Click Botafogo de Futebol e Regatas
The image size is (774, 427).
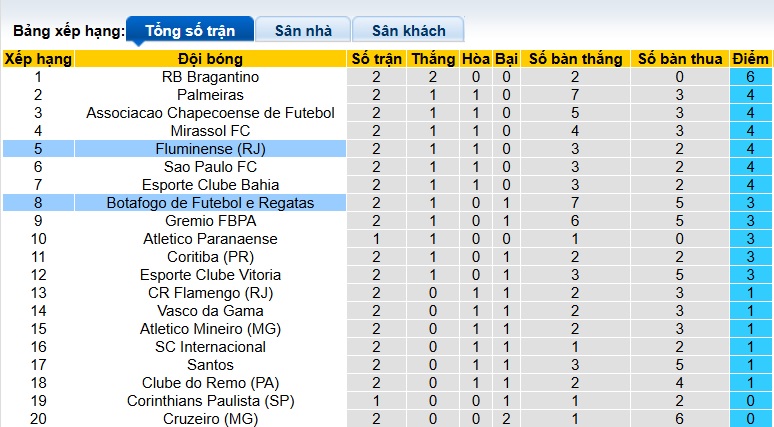(x=210, y=203)
